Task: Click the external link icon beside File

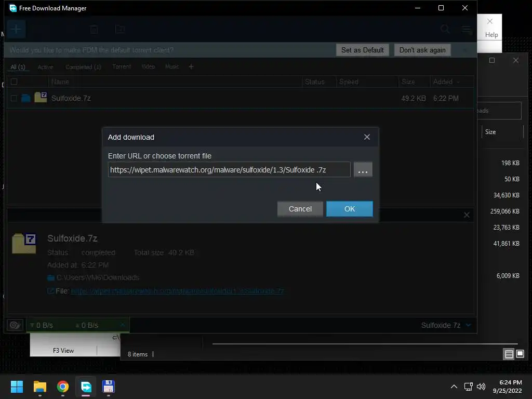Action: point(50,291)
